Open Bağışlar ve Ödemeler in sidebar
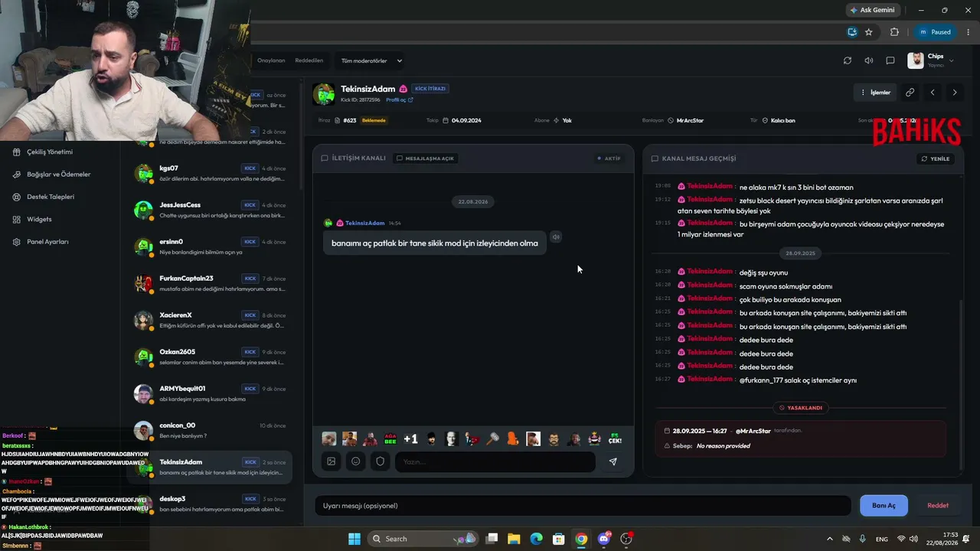The image size is (980, 551). coord(60,174)
